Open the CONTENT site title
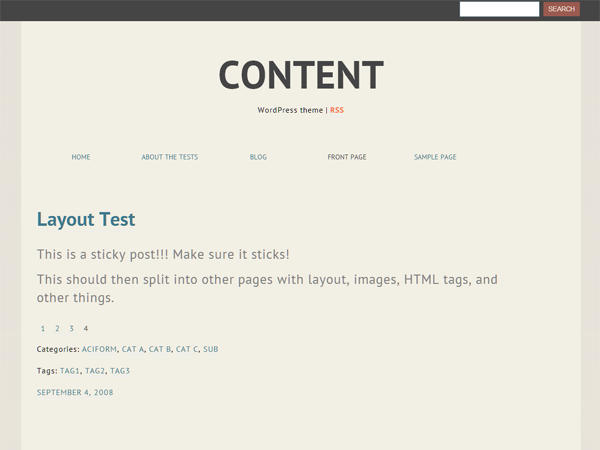 coord(301,75)
